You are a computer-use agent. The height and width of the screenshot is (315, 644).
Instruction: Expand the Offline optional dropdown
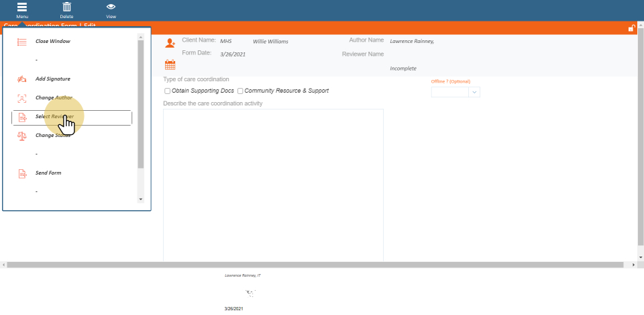(x=474, y=92)
